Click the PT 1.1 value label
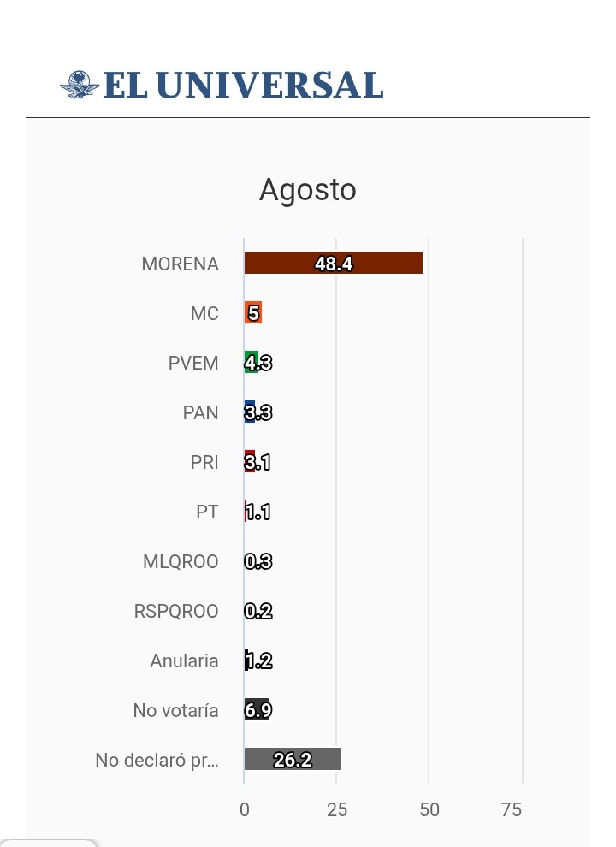The width and height of the screenshot is (616, 847). pos(258,512)
